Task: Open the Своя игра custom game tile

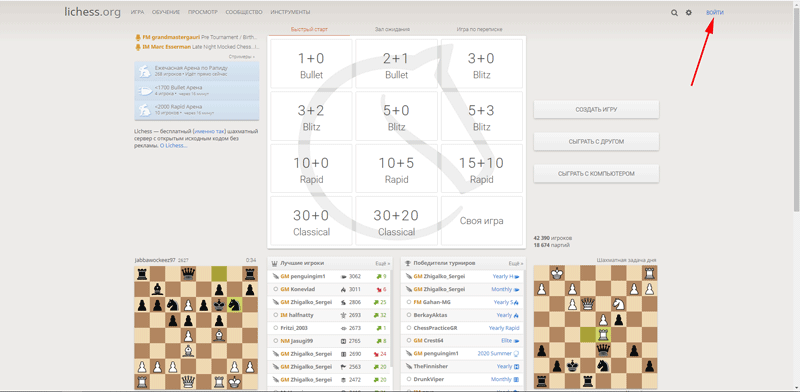Action: 482,221
